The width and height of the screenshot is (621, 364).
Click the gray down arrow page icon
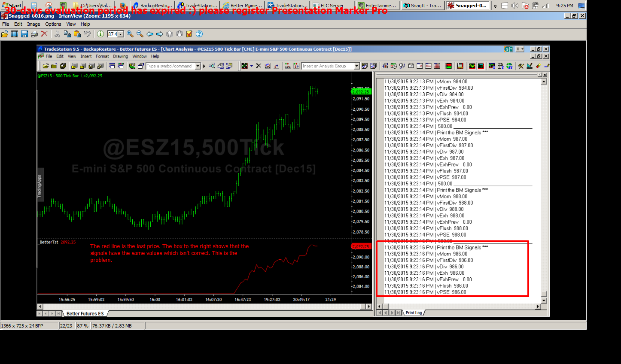(x=180, y=34)
